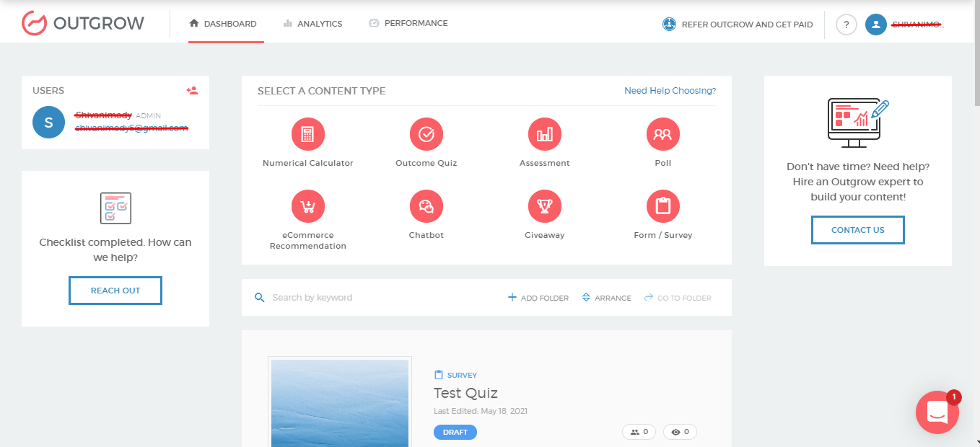Click Go To Folder
Screen dimensions: 980x447
coord(678,298)
